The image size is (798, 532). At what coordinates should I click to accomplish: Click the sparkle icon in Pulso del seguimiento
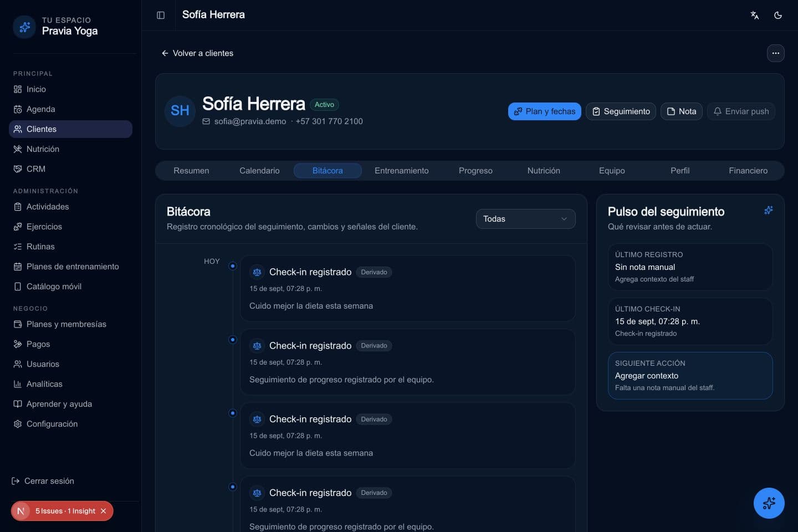click(x=768, y=210)
